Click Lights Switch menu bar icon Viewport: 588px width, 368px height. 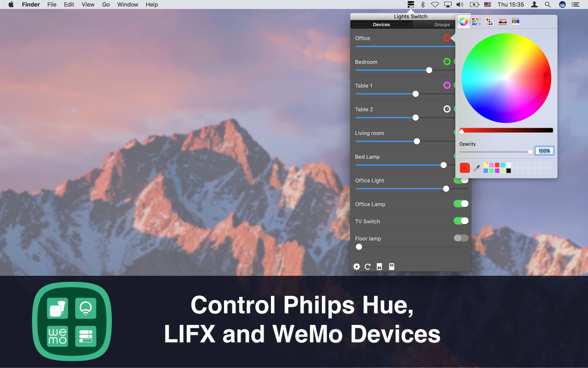[411, 5]
